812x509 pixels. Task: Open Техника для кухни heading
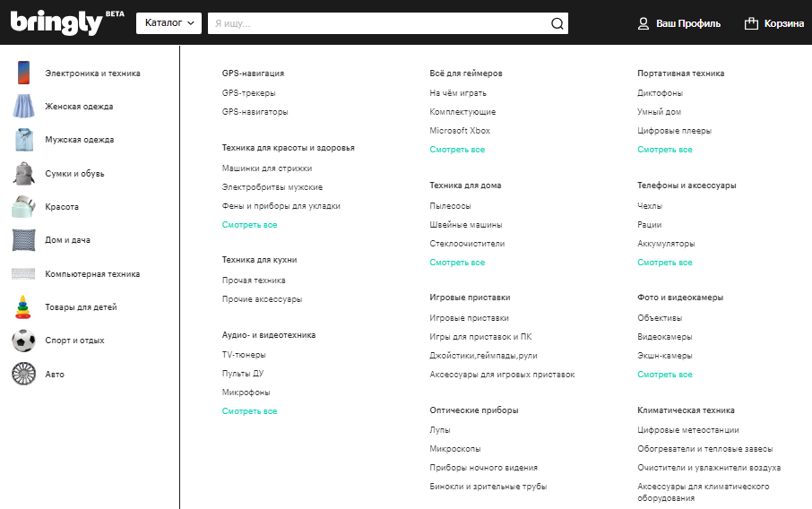coord(259,259)
